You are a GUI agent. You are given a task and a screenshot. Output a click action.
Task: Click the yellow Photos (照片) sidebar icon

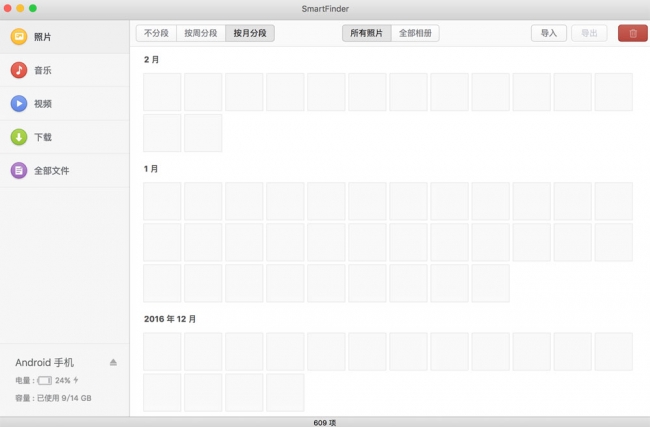tap(18, 36)
